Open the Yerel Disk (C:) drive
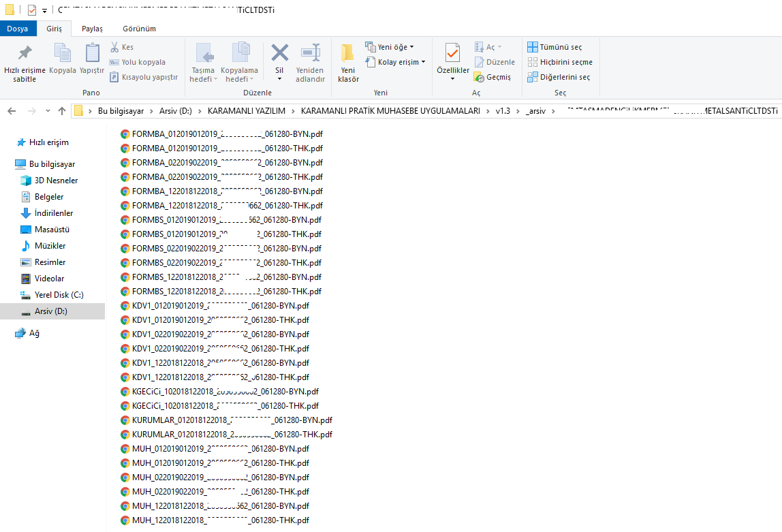 coord(59,295)
